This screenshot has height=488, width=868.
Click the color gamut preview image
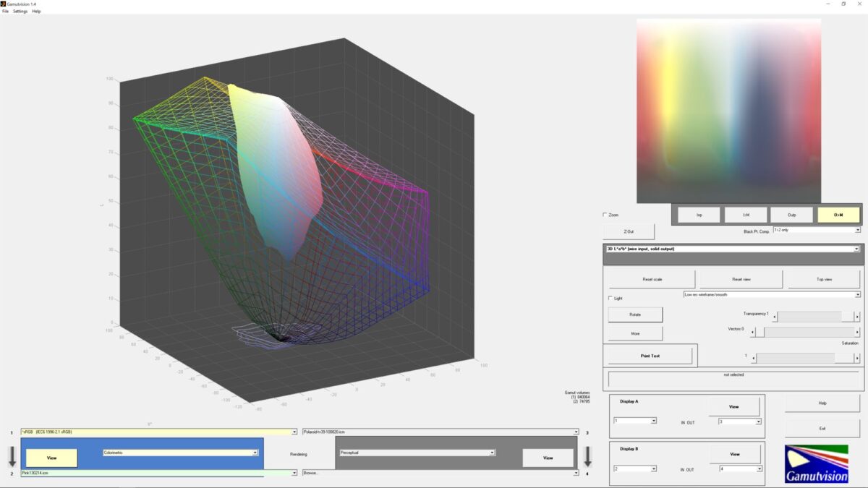(728, 111)
